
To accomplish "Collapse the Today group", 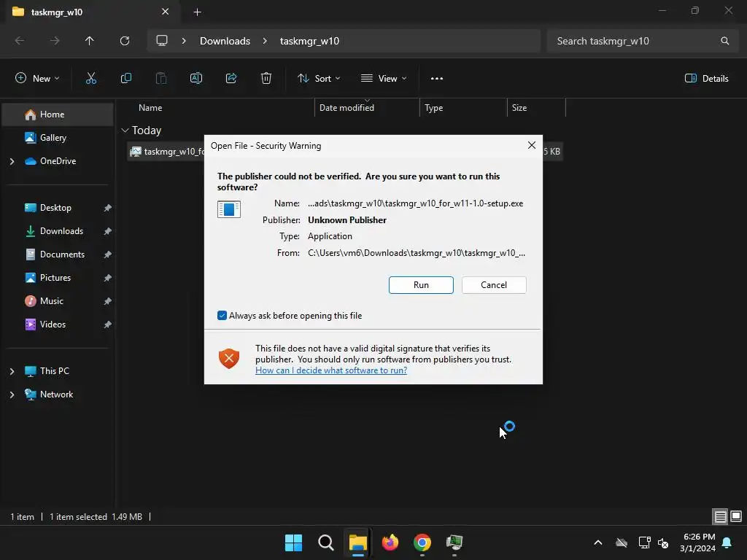I will pyautogui.click(x=125, y=131).
